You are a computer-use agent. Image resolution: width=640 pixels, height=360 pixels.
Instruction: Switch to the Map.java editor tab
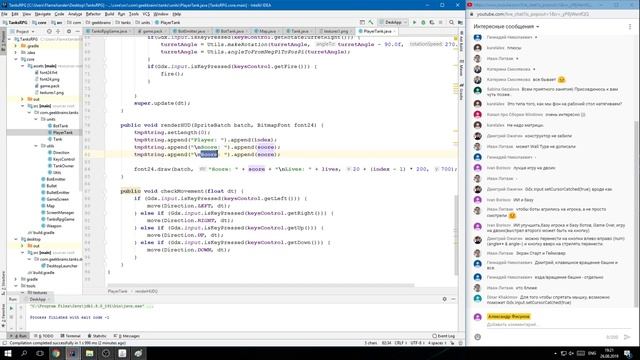click(267, 31)
